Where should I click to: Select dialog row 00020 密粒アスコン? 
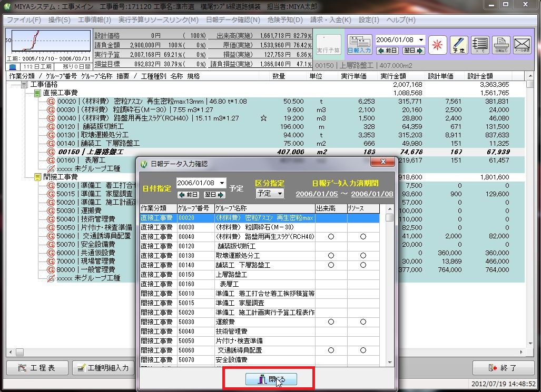[260, 218]
